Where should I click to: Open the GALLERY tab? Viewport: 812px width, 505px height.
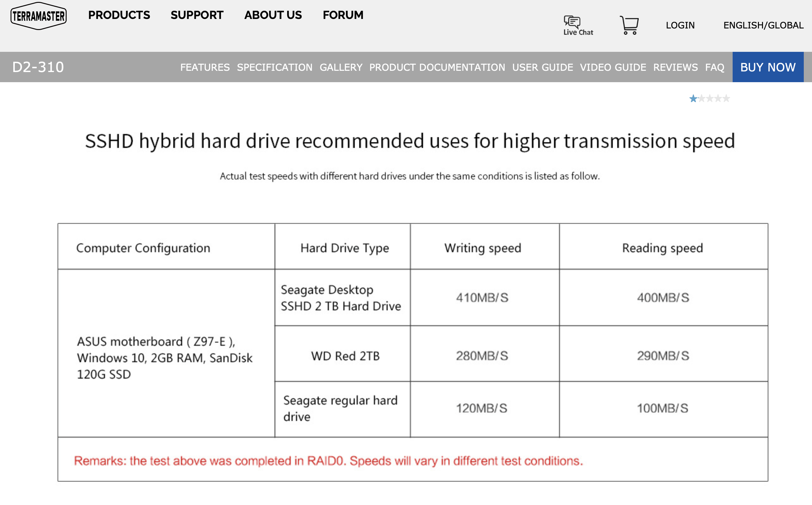tap(341, 67)
